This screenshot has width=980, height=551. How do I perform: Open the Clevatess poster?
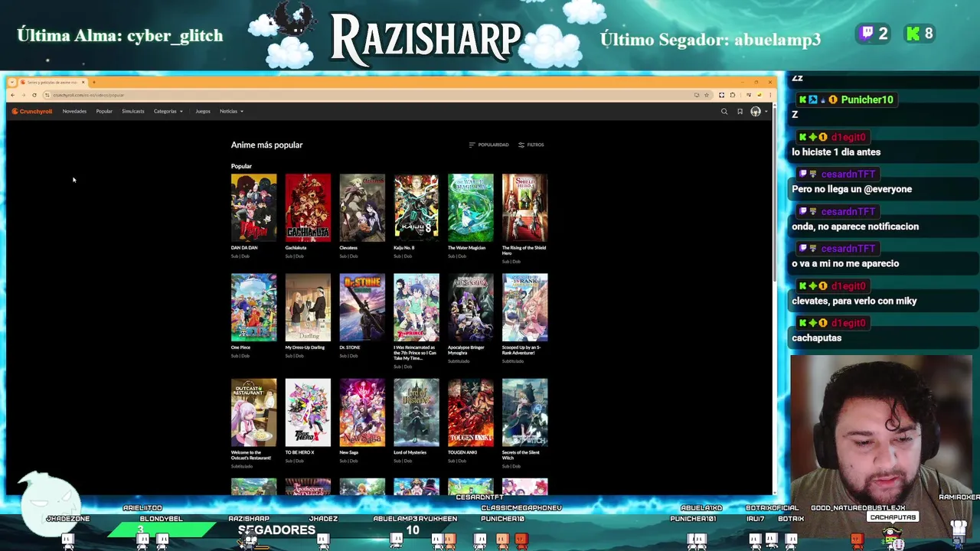tap(362, 207)
